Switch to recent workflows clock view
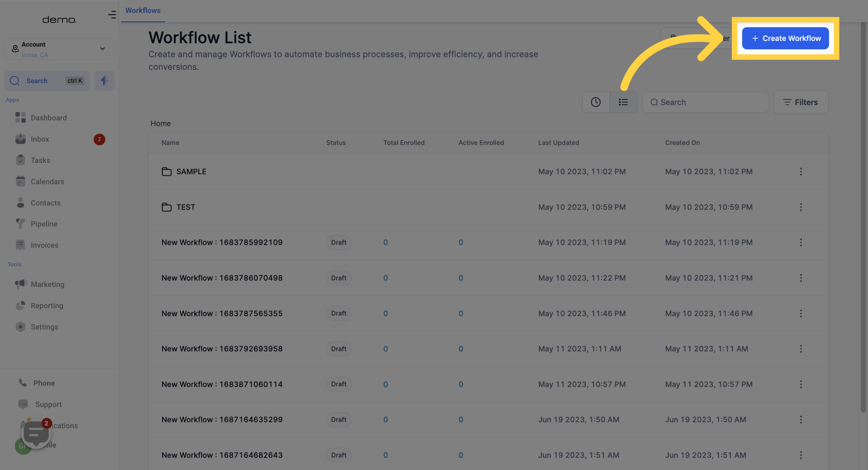Image resolution: width=868 pixels, height=470 pixels. coord(596,102)
